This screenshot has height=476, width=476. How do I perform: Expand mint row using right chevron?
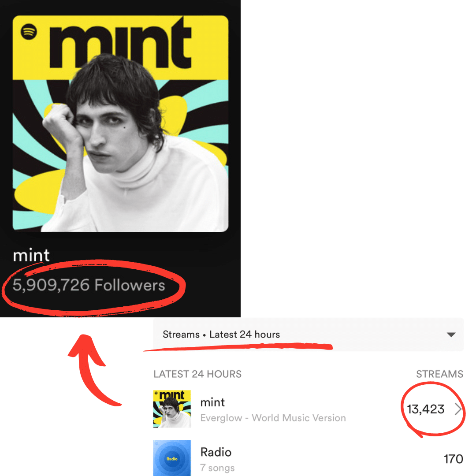[x=458, y=409]
